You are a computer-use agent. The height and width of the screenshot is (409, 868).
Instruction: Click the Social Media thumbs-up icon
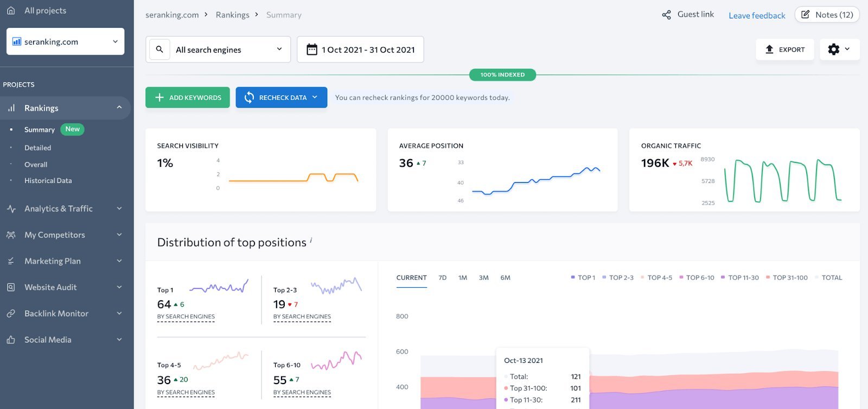click(x=11, y=340)
